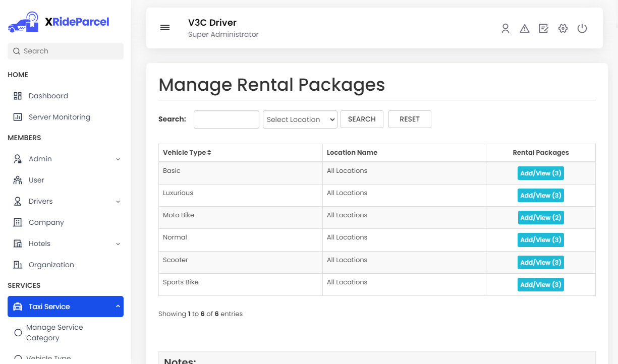The height and width of the screenshot is (364, 618).
Task: Open Server Monitoring page
Action: pos(59,117)
